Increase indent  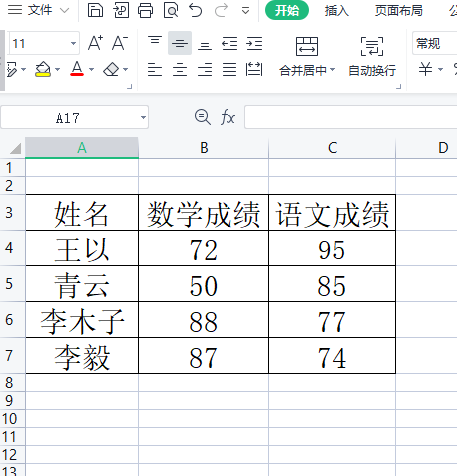point(254,43)
